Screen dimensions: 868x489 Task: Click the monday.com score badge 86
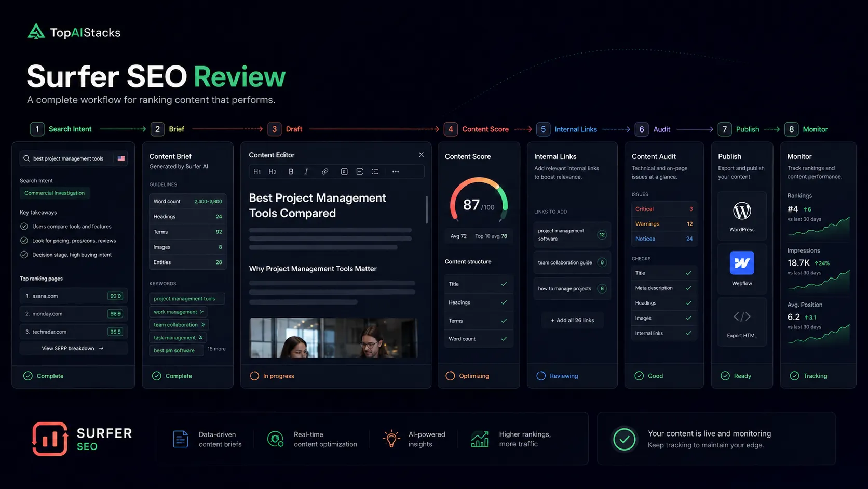pyautogui.click(x=115, y=314)
